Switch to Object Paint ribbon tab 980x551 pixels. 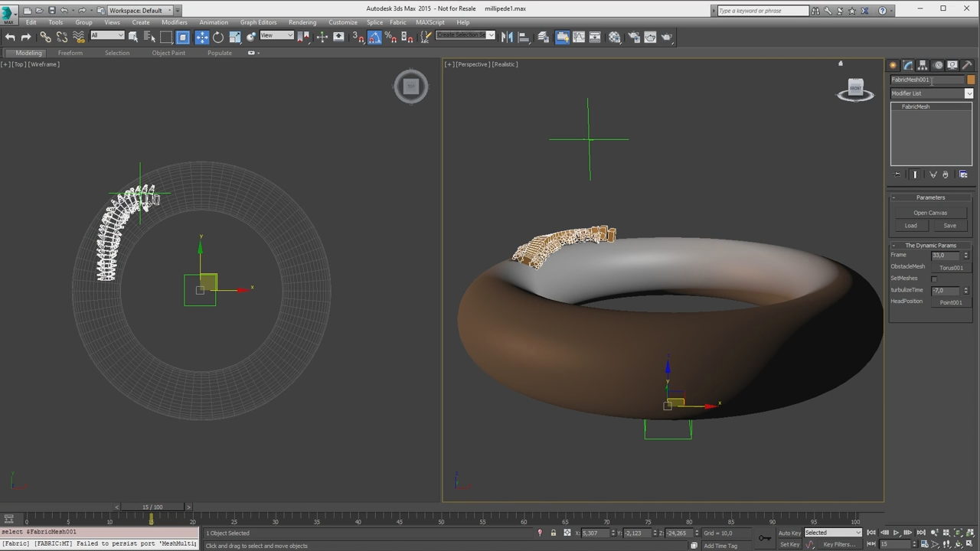point(168,53)
